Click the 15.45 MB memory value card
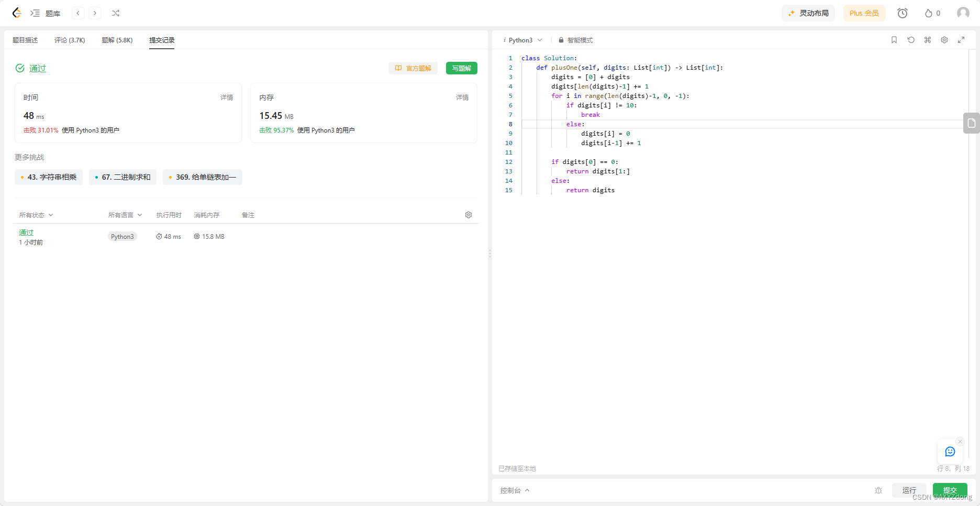The width and height of the screenshot is (980, 506). click(x=364, y=113)
